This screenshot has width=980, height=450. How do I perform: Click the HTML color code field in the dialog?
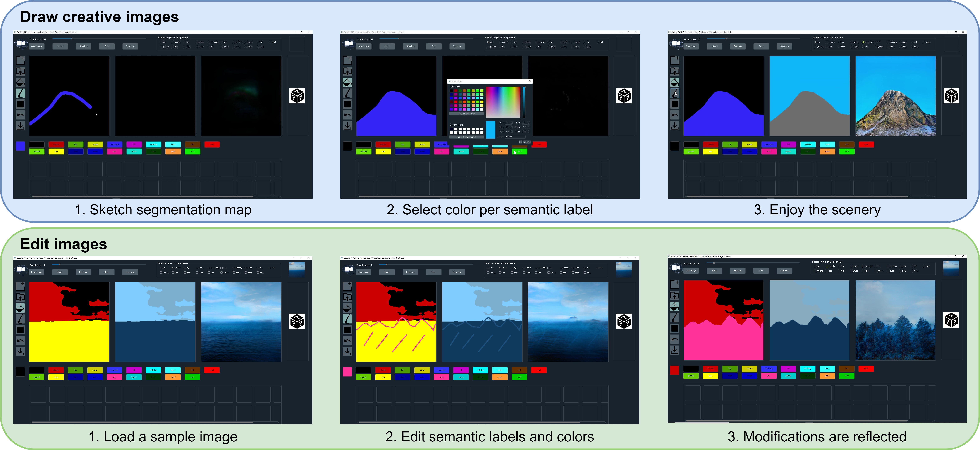click(x=515, y=137)
